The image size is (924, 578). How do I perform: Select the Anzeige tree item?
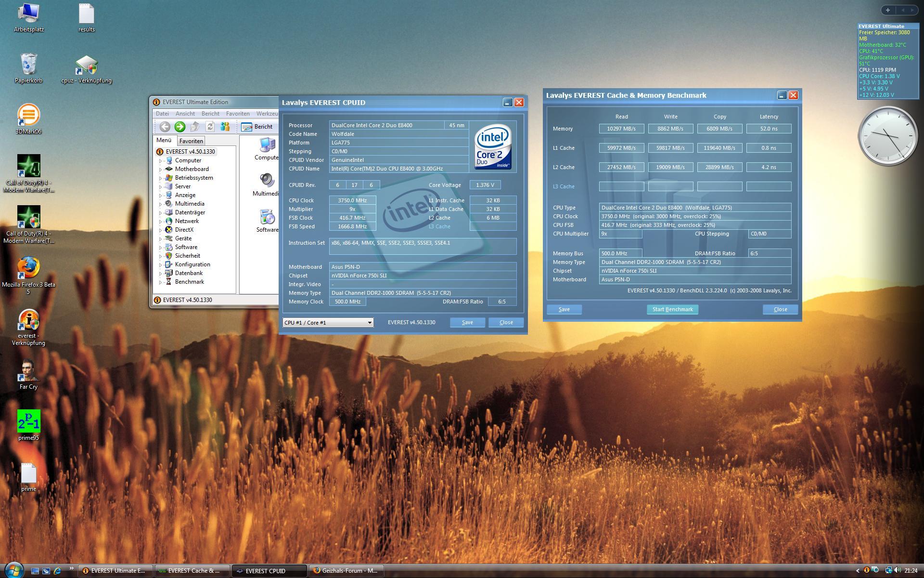[185, 195]
